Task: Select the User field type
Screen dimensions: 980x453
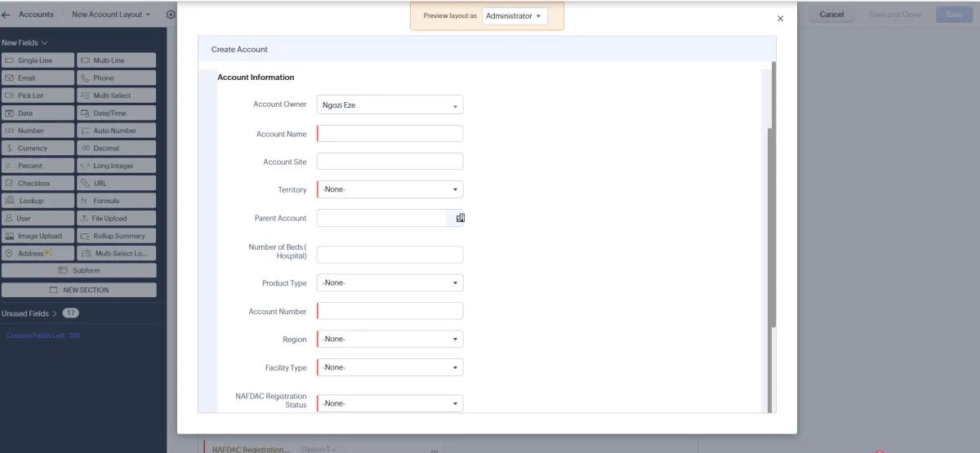Action: 38,219
